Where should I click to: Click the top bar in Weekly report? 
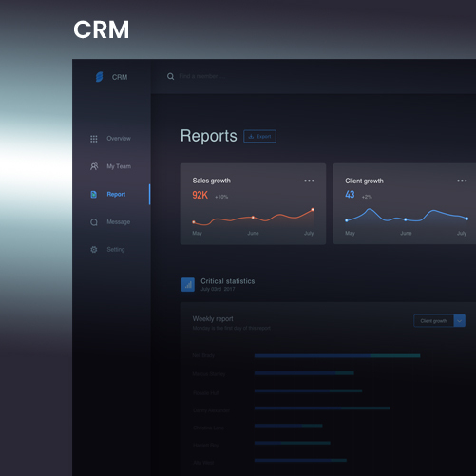337,356
